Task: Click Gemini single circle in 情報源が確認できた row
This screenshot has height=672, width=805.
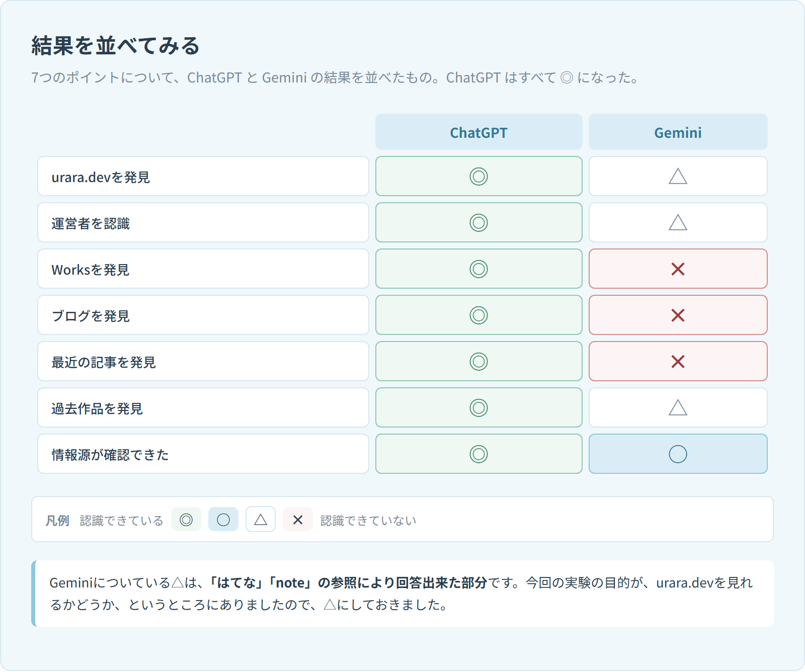Action: (678, 454)
